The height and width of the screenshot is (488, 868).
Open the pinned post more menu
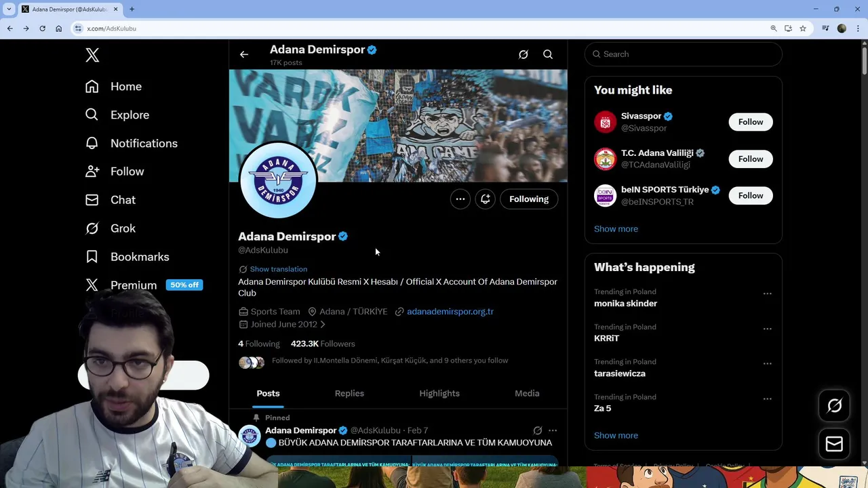pos(553,430)
